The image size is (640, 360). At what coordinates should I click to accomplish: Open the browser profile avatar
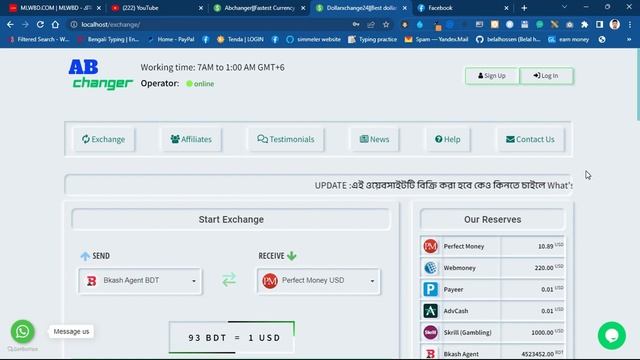(x=615, y=24)
